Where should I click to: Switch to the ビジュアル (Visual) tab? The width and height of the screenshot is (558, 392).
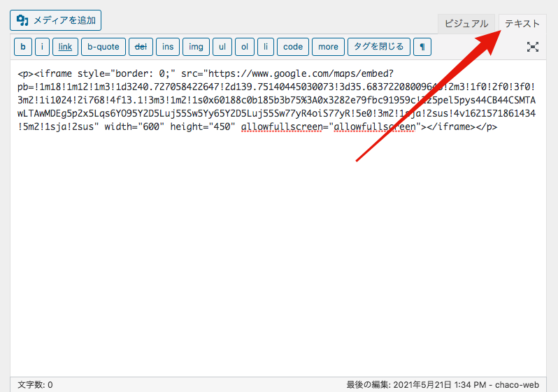(x=466, y=24)
